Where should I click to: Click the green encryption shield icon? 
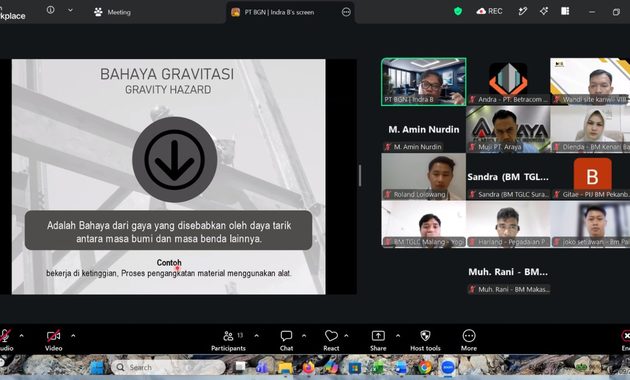(x=458, y=11)
